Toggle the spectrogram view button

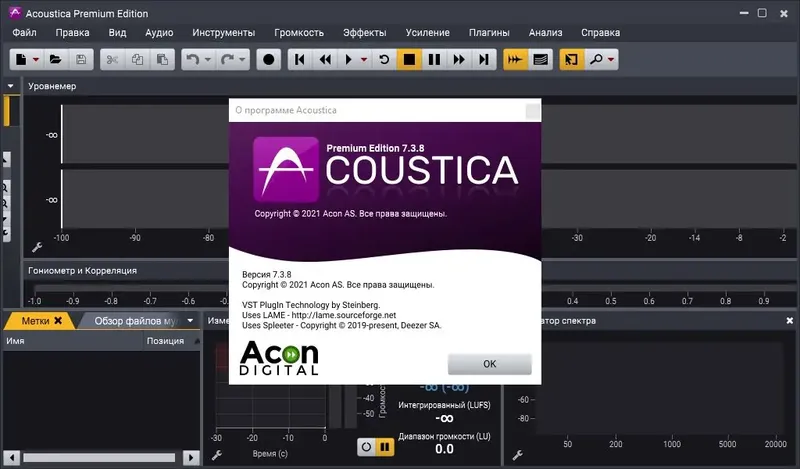540,60
